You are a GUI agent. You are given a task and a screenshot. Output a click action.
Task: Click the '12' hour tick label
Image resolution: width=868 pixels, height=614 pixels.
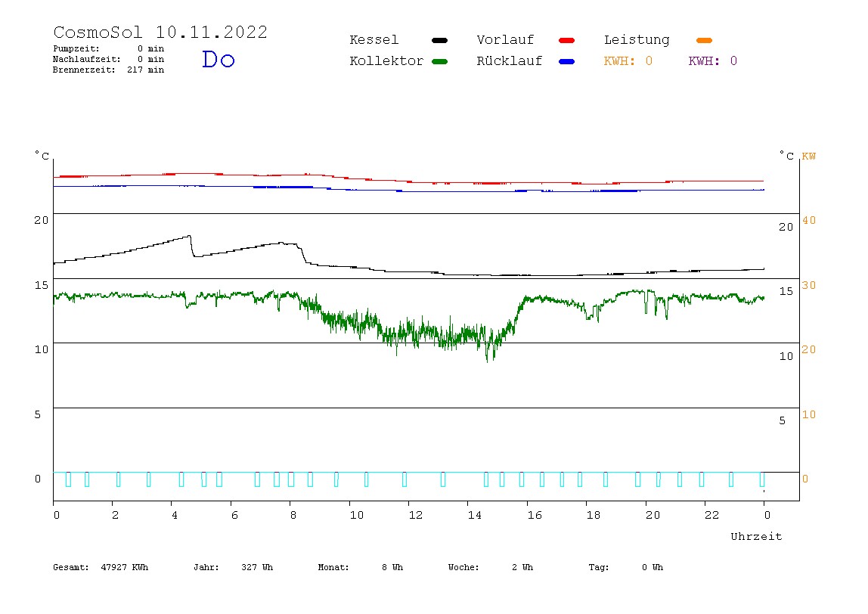pyautogui.click(x=416, y=516)
